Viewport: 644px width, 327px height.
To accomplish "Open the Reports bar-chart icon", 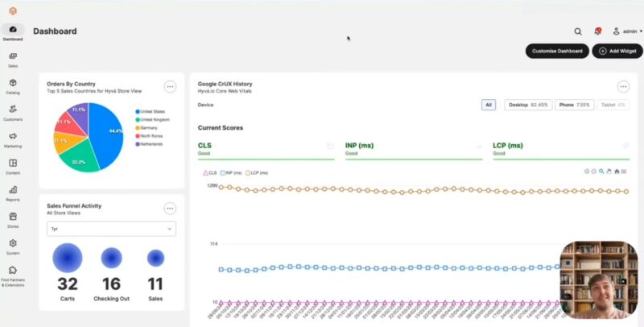I will (x=13, y=192).
